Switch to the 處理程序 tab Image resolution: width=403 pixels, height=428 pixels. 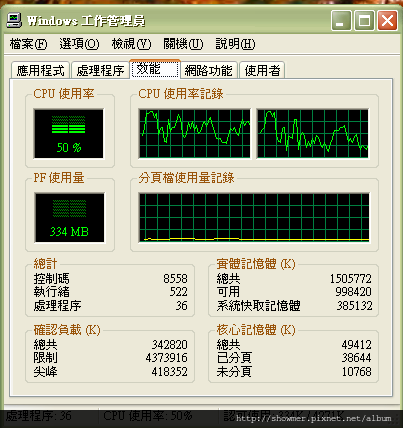pyautogui.click(x=100, y=70)
